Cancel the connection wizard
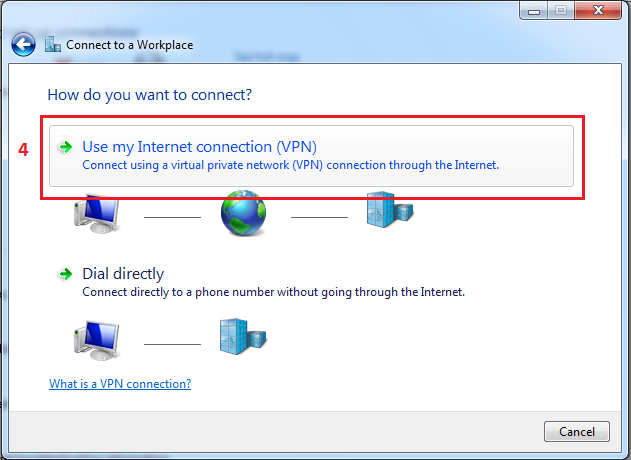 (x=577, y=431)
